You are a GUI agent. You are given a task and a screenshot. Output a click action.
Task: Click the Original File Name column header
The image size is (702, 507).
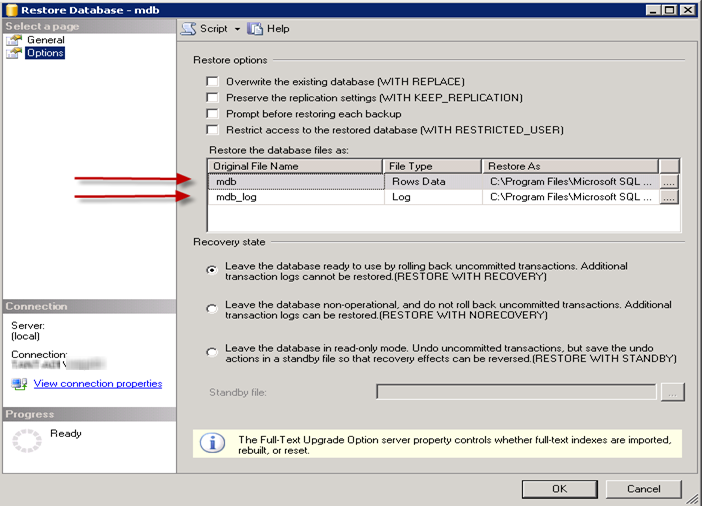pos(295,166)
